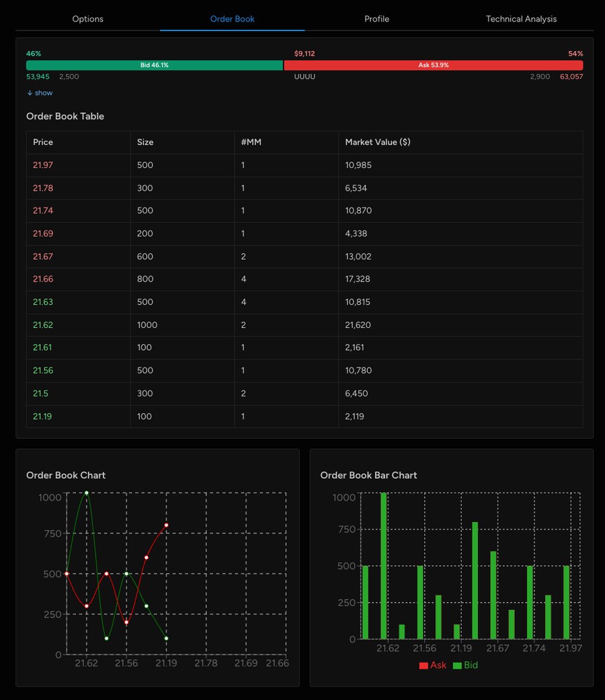Click the topmost red data point in Order Book Chart
Image resolution: width=605 pixels, height=700 pixels.
[167, 525]
